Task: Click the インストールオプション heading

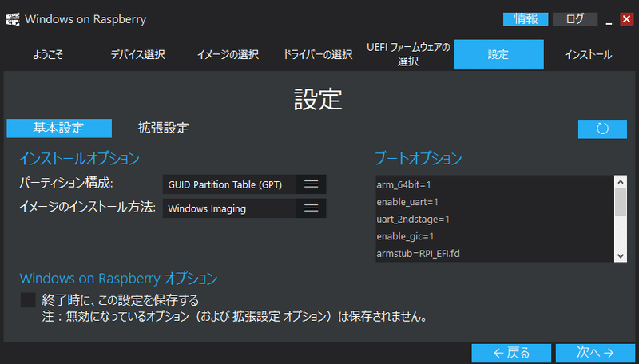Action: 79,158
